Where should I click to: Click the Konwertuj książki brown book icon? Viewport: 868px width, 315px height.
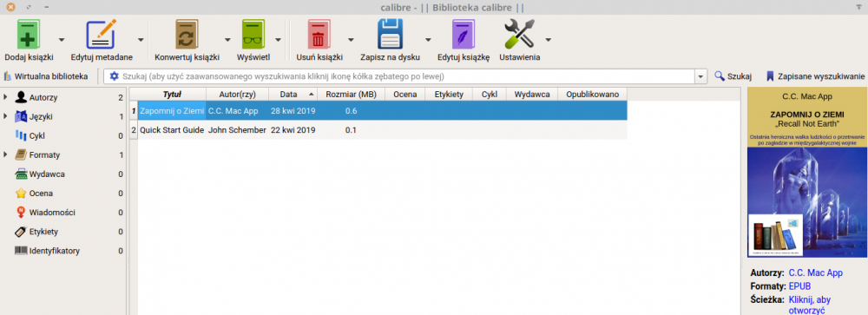tap(187, 35)
